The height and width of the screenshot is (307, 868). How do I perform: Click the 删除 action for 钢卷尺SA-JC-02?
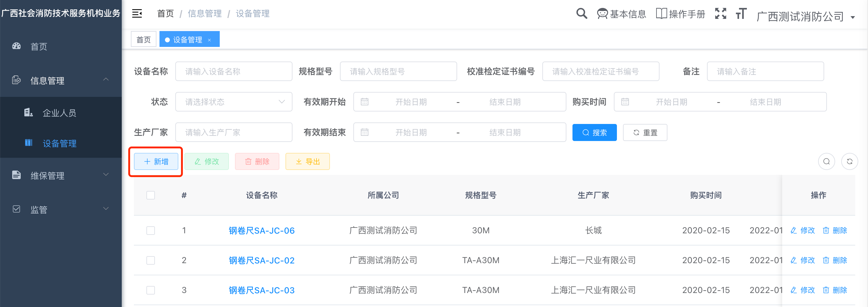coord(835,260)
